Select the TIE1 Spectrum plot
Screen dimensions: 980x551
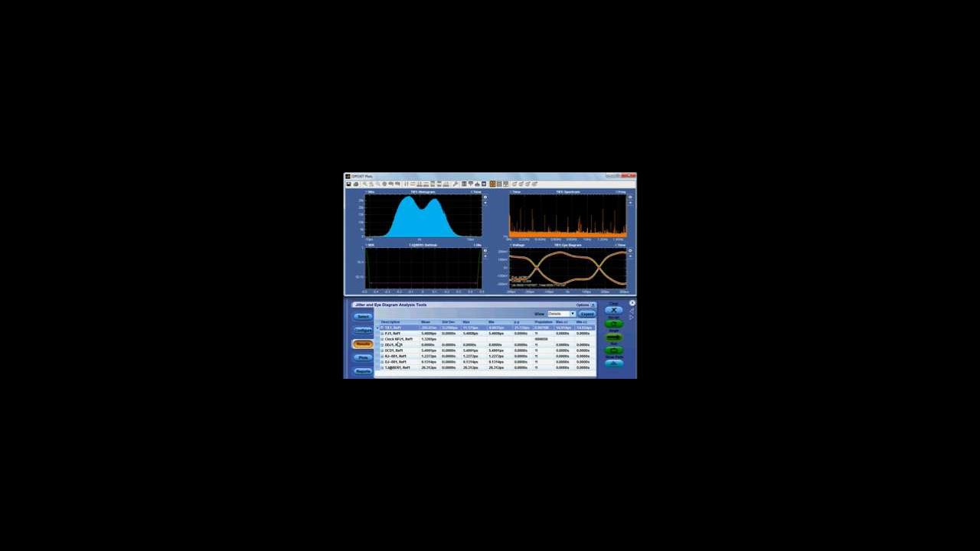567,215
